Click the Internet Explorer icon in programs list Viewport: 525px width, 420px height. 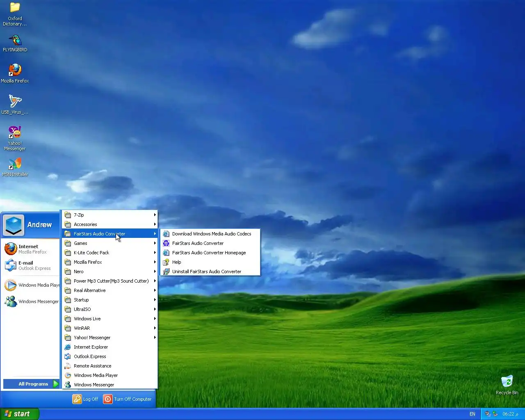[x=68, y=347]
